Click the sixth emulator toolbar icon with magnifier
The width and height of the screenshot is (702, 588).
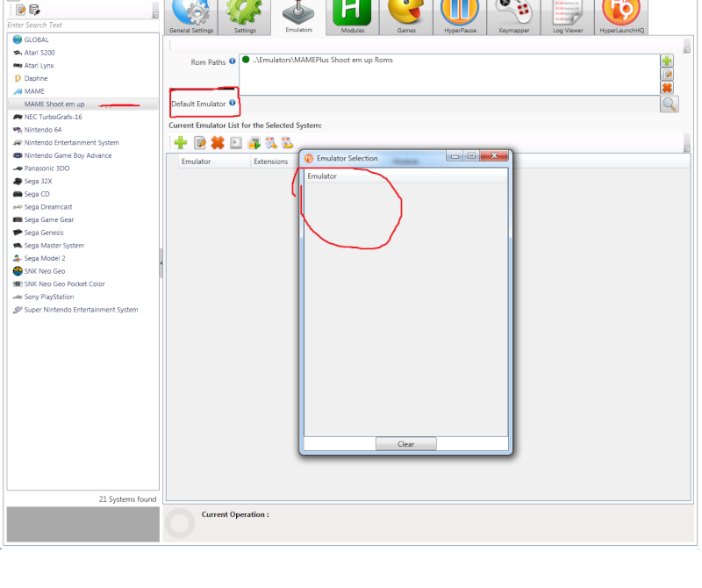(x=271, y=143)
